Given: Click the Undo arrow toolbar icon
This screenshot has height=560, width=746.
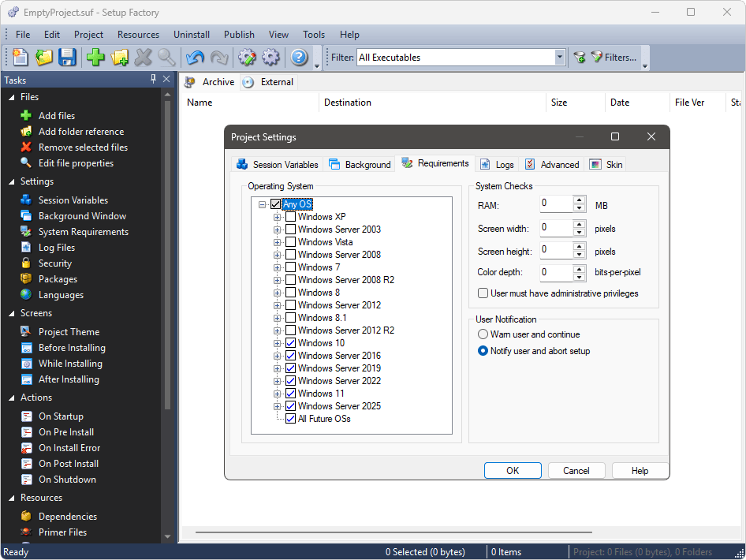Looking at the screenshot, I should [195, 57].
